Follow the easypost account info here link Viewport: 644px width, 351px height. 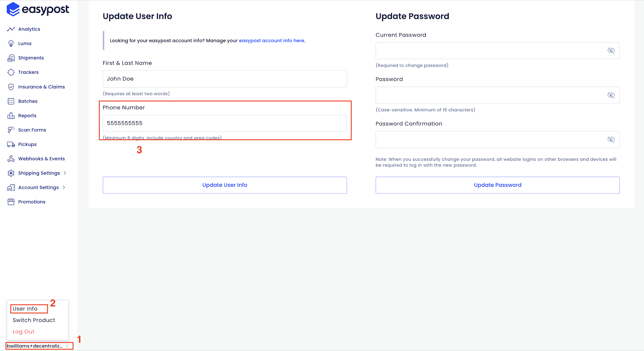pos(271,40)
